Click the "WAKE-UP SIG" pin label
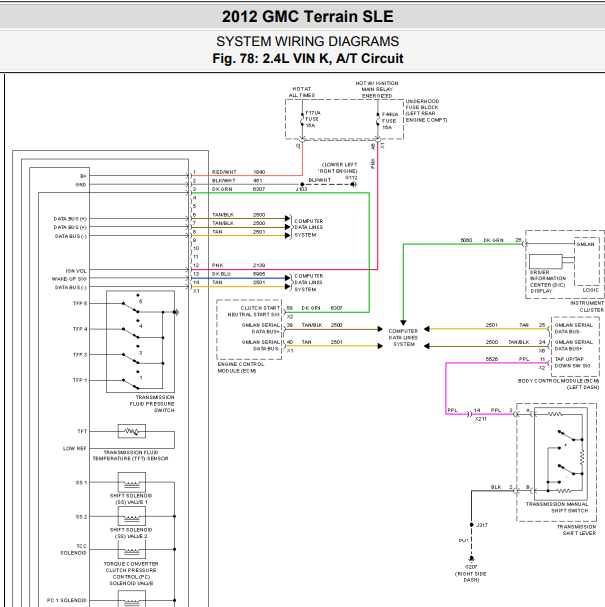This screenshot has width=605, height=607. pos(69,279)
